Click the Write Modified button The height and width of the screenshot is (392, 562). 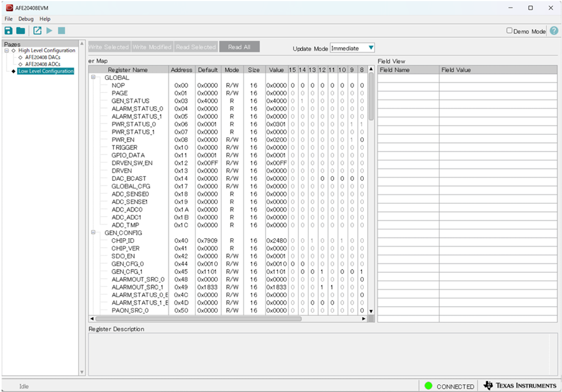(x=152, y=47)
